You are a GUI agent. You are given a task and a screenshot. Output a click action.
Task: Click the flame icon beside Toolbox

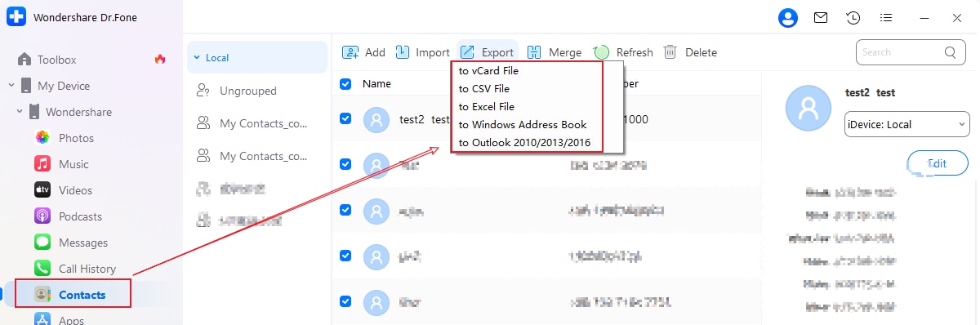(x=160, y=59)
